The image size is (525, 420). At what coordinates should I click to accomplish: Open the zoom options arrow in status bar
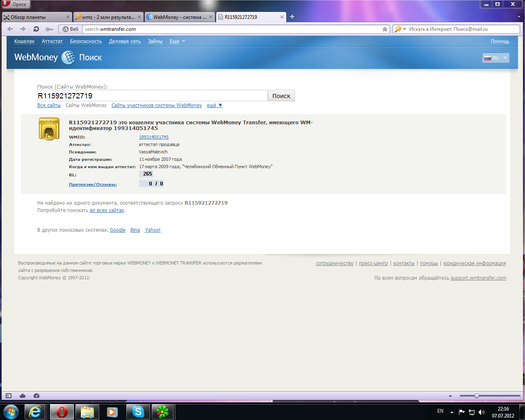[x=450, y=396]
